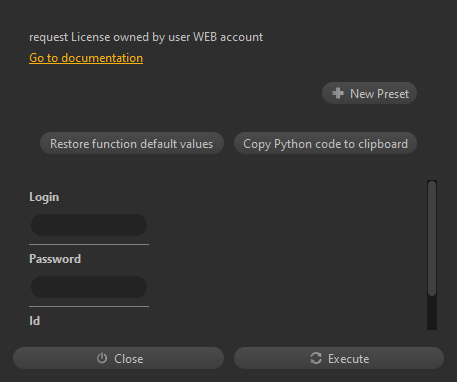Image resolution: width=457 pixels, height=382 pixels.
Task: Click the New Preset label text
Action: point(379,94)
